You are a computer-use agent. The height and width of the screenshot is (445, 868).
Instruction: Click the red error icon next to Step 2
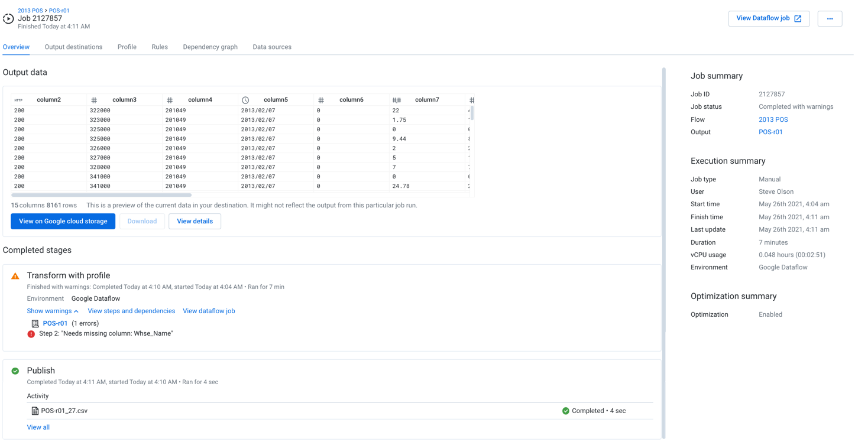pos(31,334)
